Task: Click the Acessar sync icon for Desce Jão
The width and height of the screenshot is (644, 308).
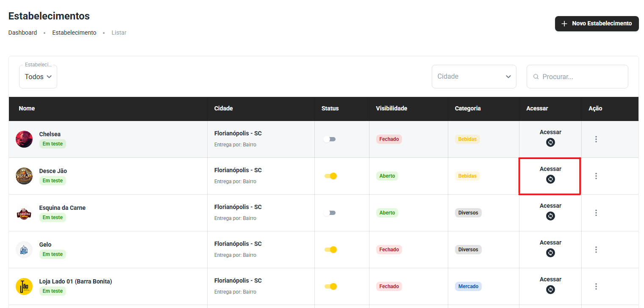Action: click(x=550, y=179)
